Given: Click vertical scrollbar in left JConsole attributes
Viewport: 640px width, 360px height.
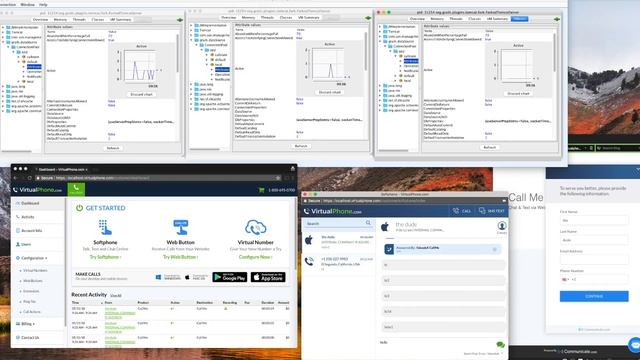Looking at the screenshot, I should [x=178, y=53].
